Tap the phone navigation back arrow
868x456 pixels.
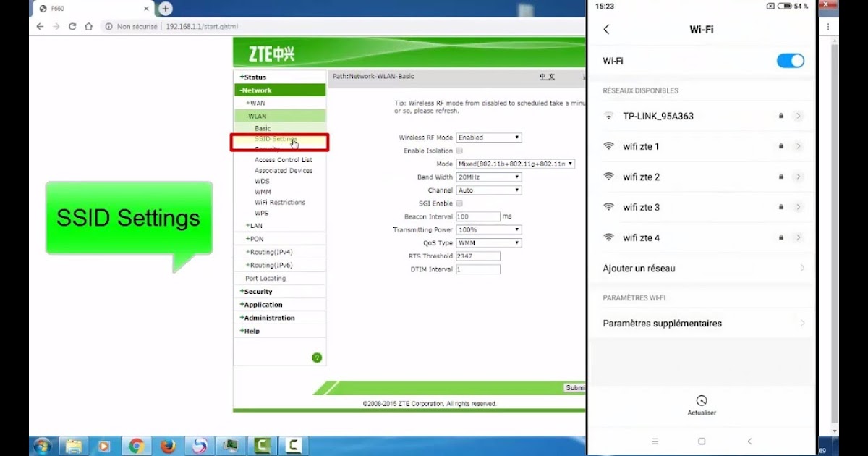pyautogui.click(x=749, y=442)
